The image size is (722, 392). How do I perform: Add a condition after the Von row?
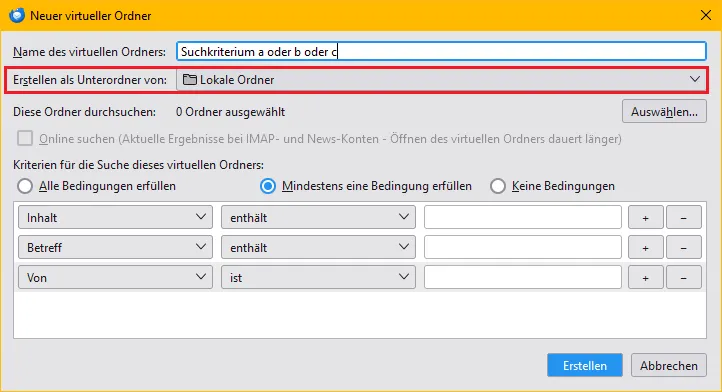point(646,277)
